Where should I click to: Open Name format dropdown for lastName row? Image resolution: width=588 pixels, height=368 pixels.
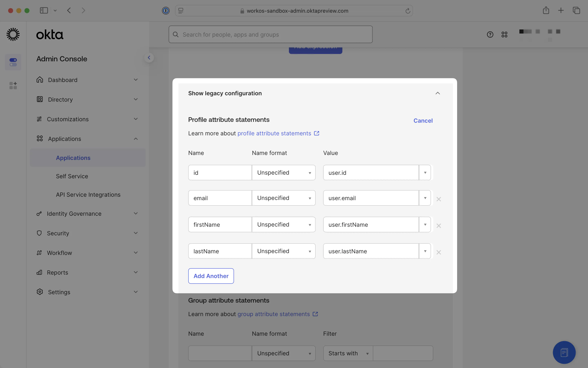(284, 251)
